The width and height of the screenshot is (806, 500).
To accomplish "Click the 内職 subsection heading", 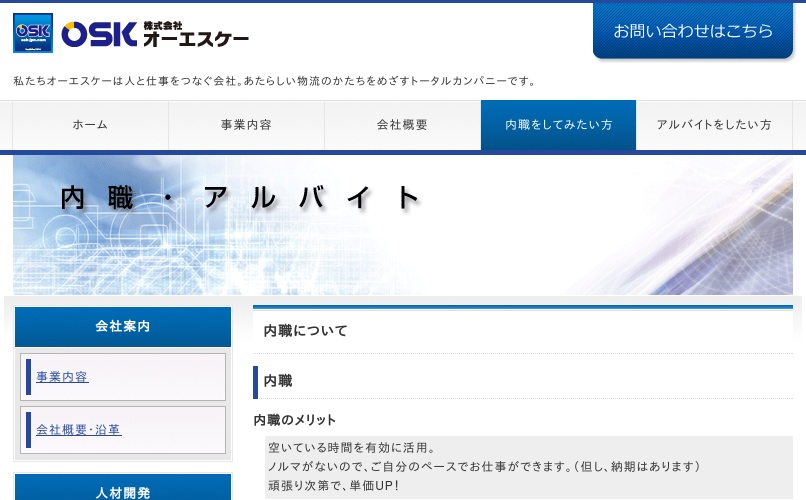I will coord(278,381).
